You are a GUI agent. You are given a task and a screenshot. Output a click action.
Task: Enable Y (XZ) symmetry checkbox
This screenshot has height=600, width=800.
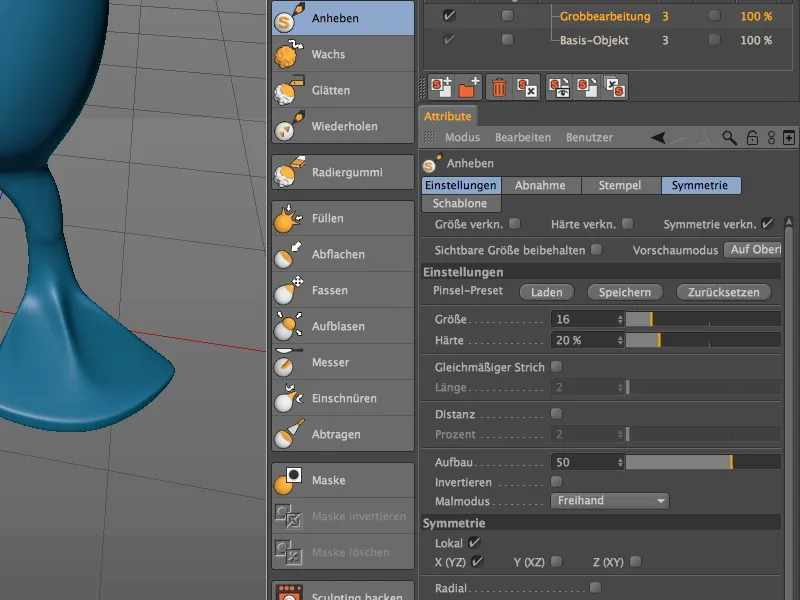coord(557,562)
